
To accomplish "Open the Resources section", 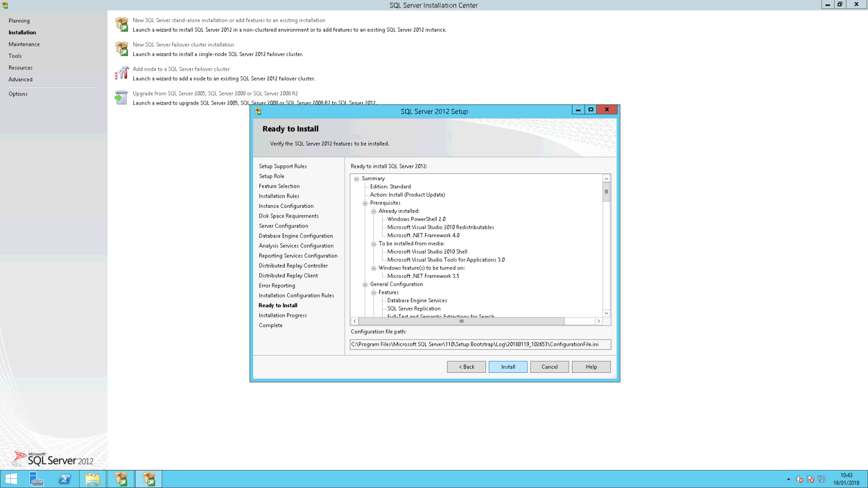I will tap(20, 68).
